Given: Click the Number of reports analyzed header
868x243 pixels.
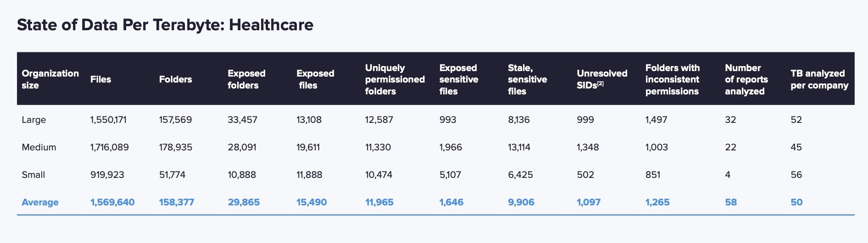Looking at the screenshot, I should tap(746, 79).
